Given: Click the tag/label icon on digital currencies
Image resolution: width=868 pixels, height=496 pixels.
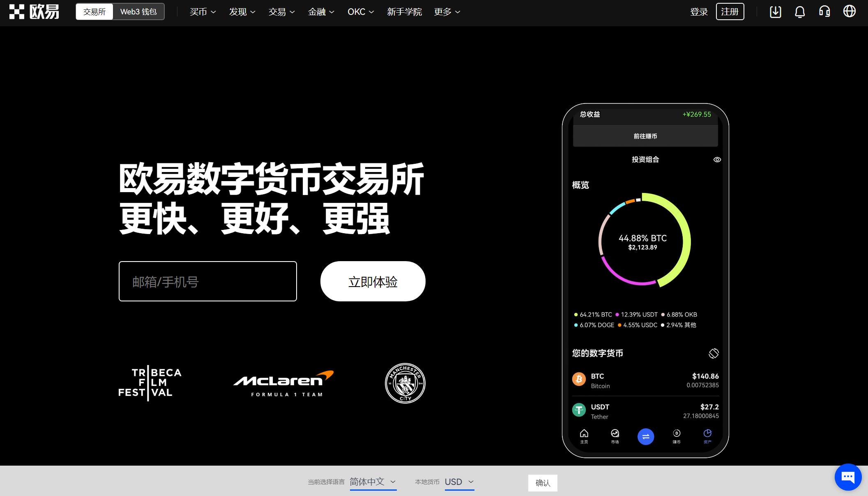Looking at the screenshot, I should coord(713,352).
